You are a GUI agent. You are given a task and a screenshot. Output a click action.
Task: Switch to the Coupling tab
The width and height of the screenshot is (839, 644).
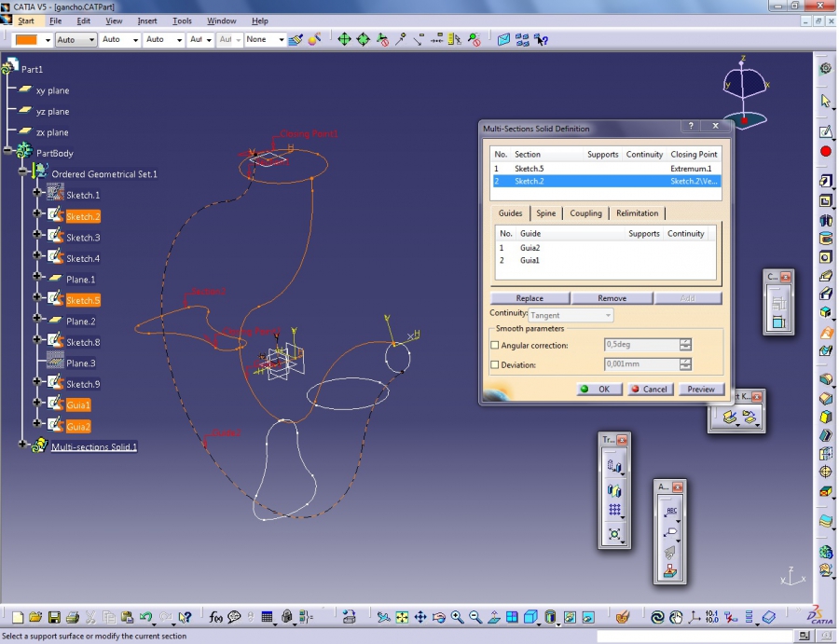point(585,212)
